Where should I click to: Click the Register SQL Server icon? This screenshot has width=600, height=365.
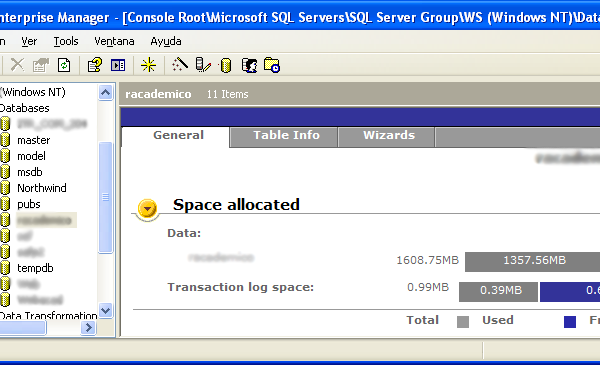[x=203, y=65]
